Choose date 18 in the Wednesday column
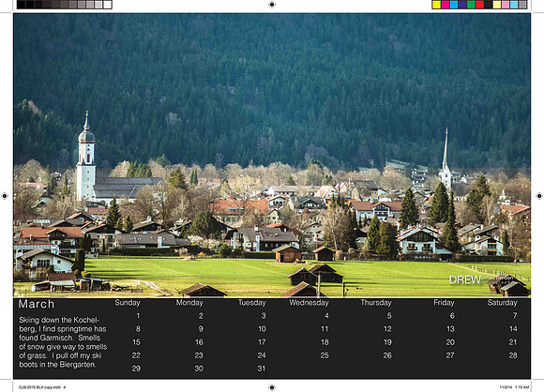544x392 pixels. (x=325, y=342)
